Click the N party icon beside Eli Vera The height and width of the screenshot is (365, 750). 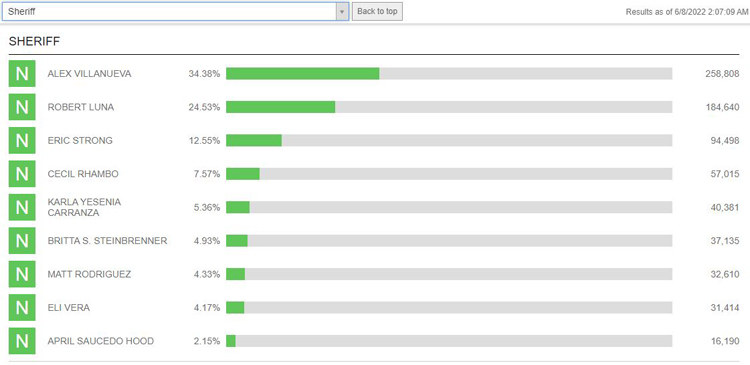[x=22, y=308]
